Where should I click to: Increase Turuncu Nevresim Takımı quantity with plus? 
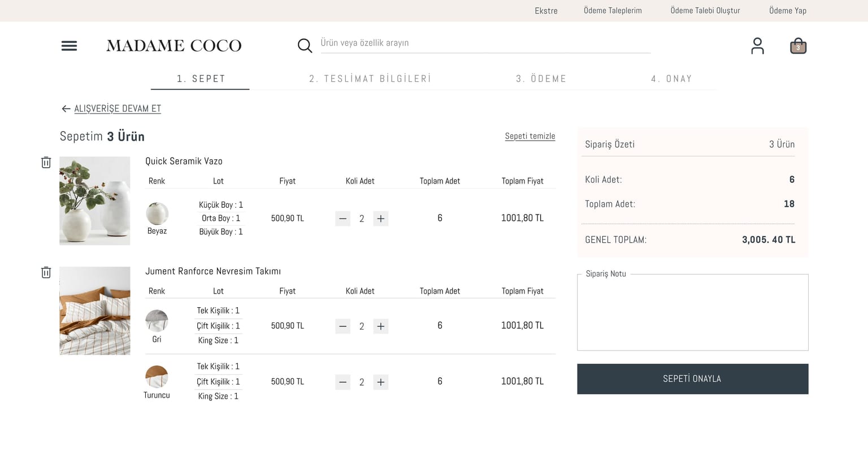380,382
